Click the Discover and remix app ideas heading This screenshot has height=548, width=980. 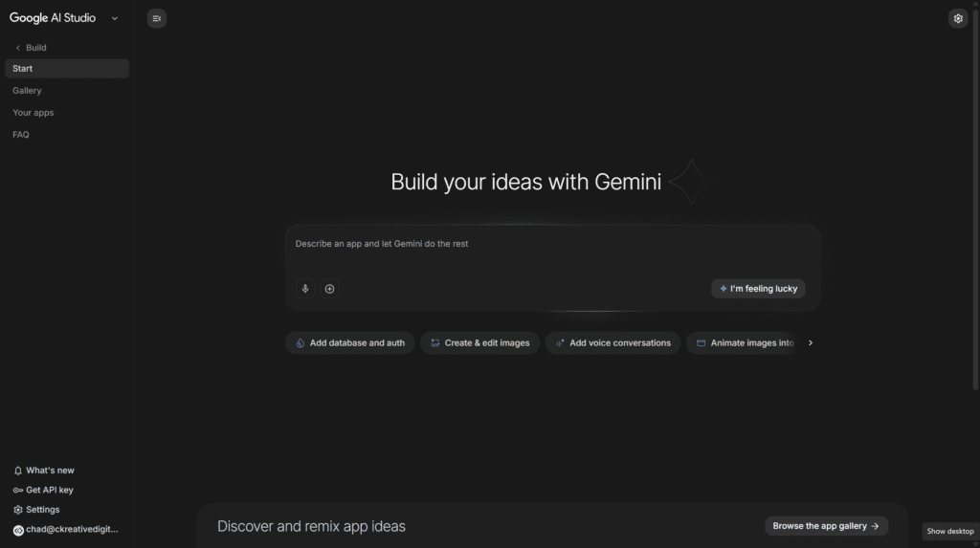click(x=311, y=526)
